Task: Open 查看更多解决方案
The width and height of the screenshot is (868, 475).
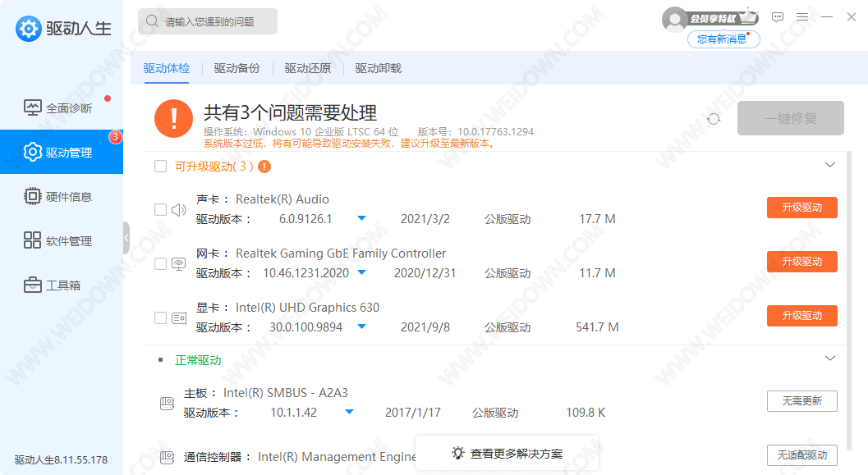Action: click(507, 454)
